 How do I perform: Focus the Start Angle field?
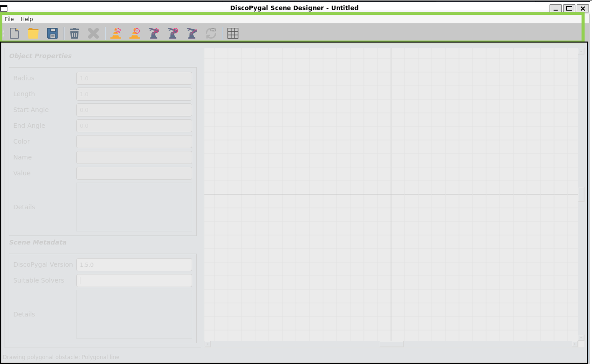[x=134, y=110]
